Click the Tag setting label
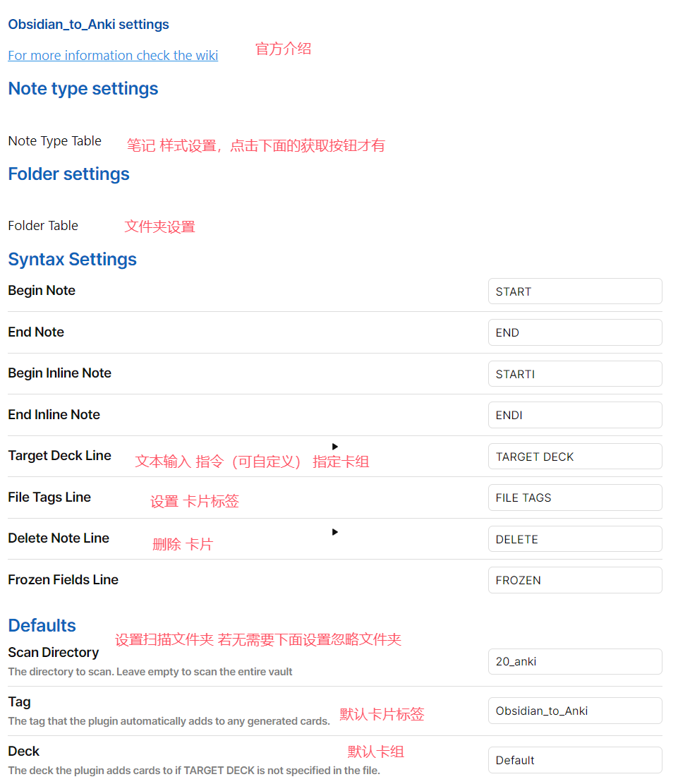This screenshot has height=784, width=678. pyautogui.click(x=20, y=702)
